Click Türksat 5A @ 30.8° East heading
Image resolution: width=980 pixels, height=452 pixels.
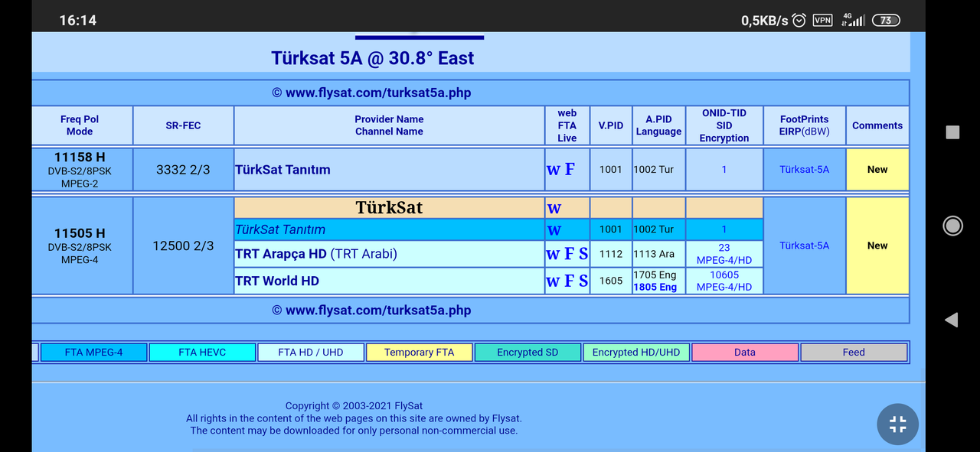pyautogui.click(x=372, y=58)
